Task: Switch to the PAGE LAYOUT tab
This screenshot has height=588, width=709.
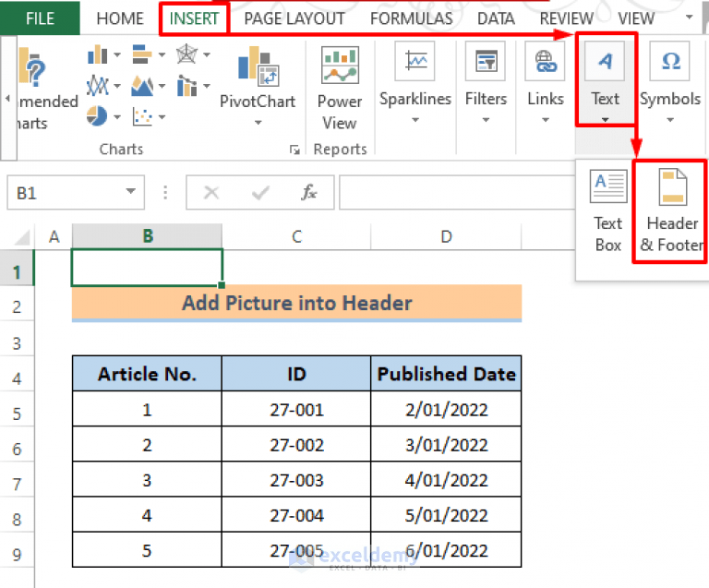Action: point(294,18)
